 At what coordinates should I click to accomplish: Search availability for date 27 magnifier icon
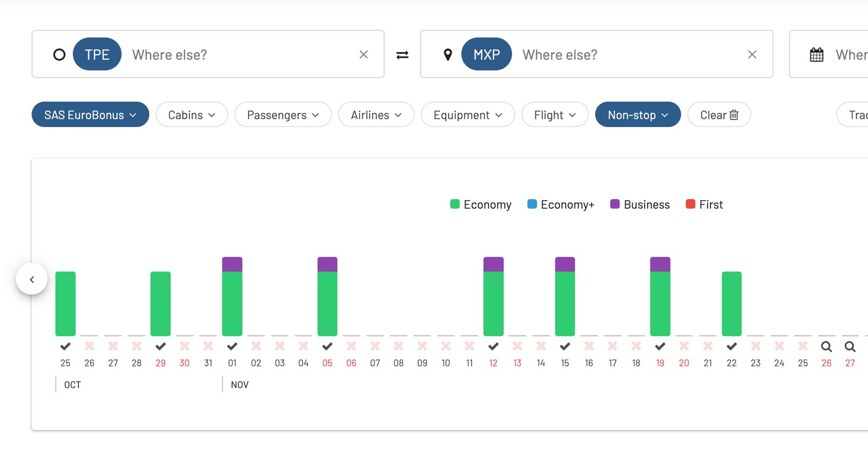tap(850, 346)
